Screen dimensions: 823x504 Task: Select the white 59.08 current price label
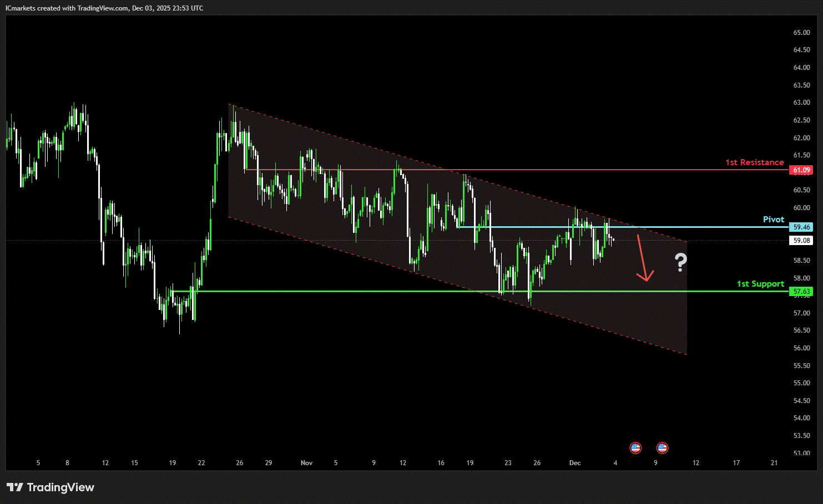(x=801, y=241)
